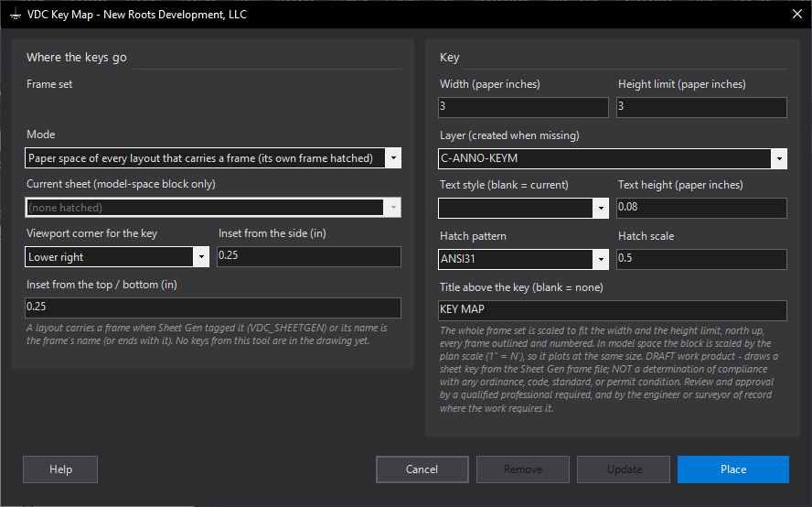Click the 'Hatch pattern' label
The height and width of the screenshot is (507, 812).
[473, 236]
